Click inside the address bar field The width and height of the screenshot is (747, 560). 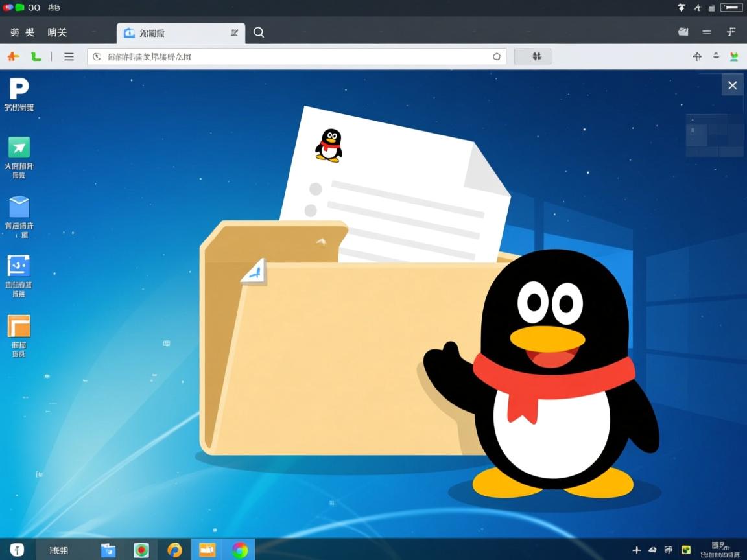pyautogui.click(x=292, y=56)
